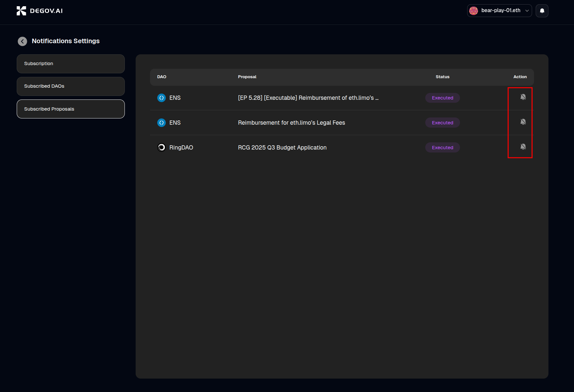
Task: Open the RCG 2025 Q3 Budget Application proposal
Action: click(282, 148)
